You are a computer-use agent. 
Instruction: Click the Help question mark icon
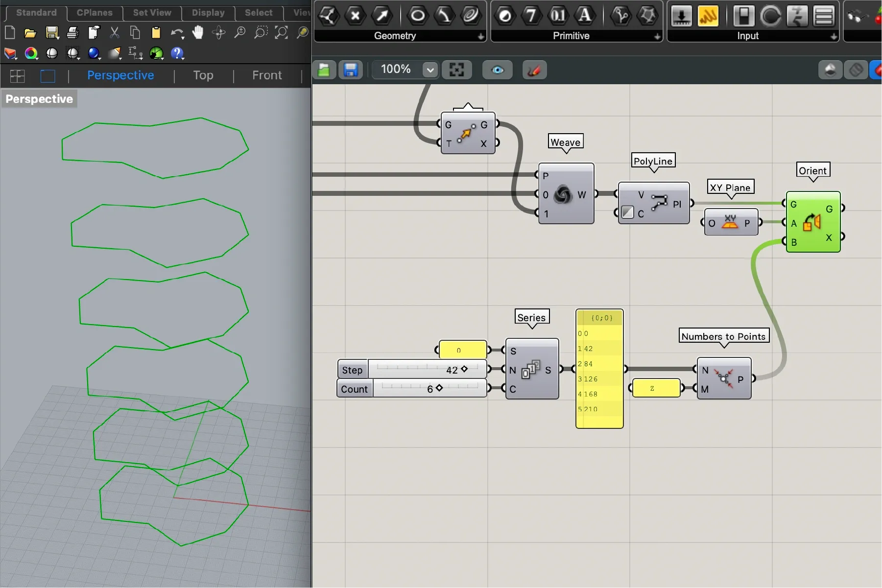(177, 53)
